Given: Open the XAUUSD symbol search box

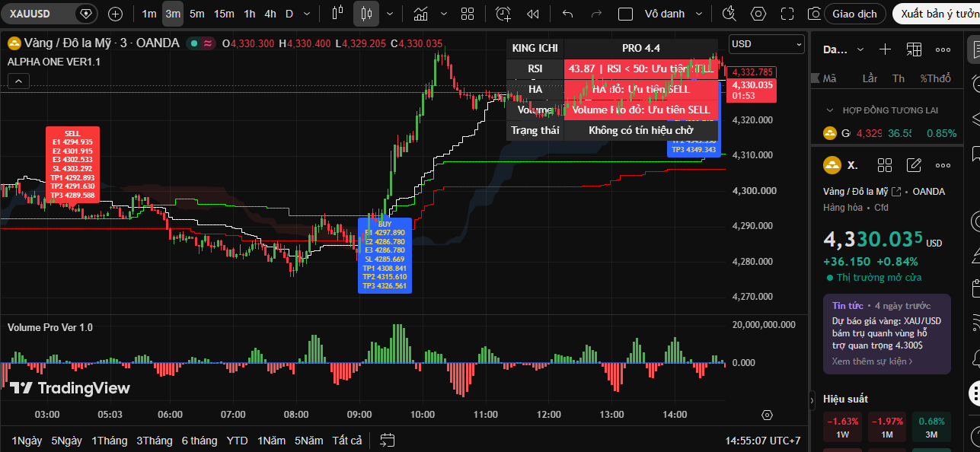Looking at the screenshot, I should point(50,14).
